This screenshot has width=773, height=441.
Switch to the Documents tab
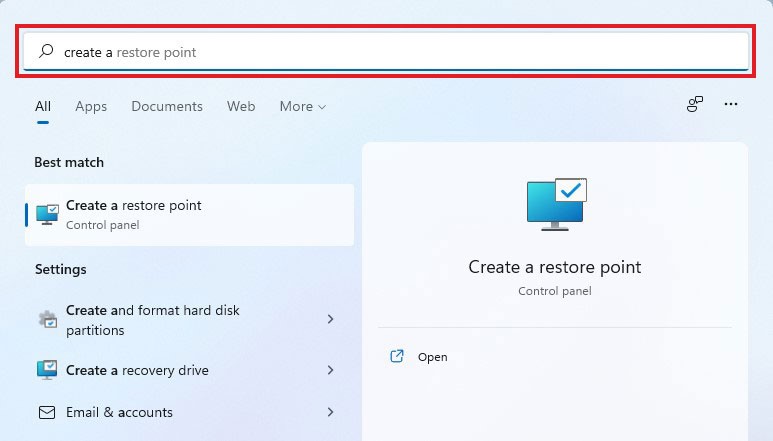(x=167, y=106)
